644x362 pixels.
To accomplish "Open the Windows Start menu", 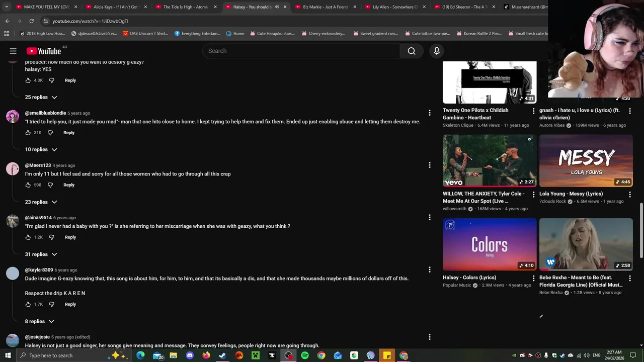I will [8, 355].
